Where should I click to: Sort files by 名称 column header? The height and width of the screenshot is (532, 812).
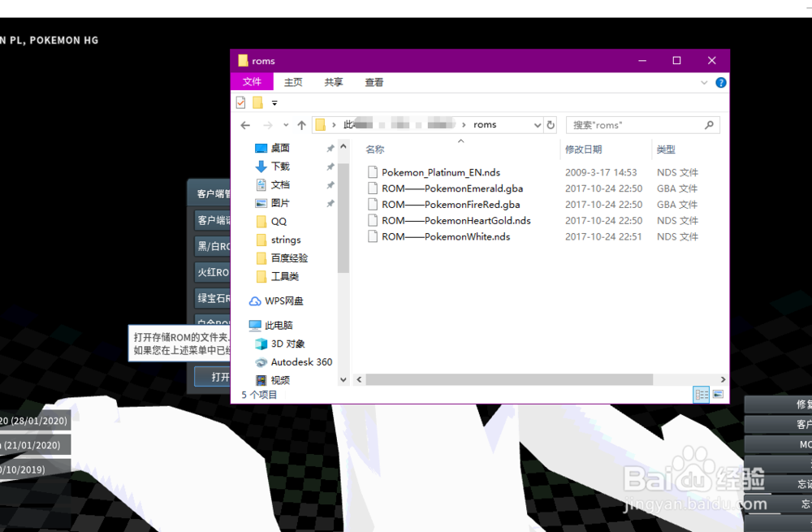pos(375,149)
